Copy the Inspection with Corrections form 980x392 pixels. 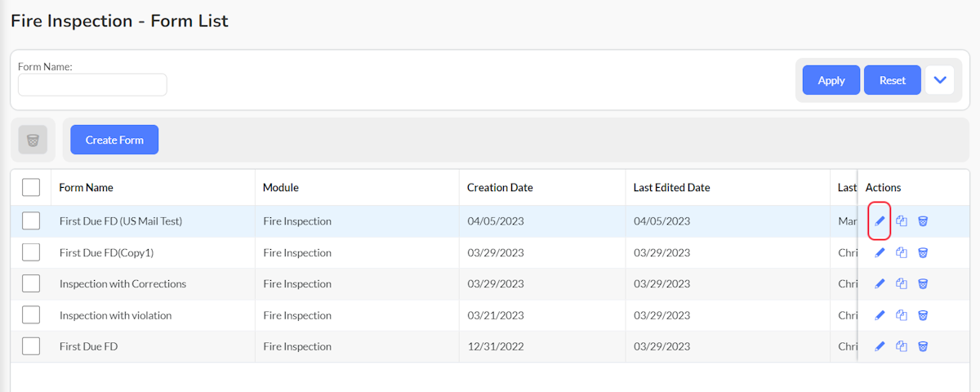[x=902, y=283]
